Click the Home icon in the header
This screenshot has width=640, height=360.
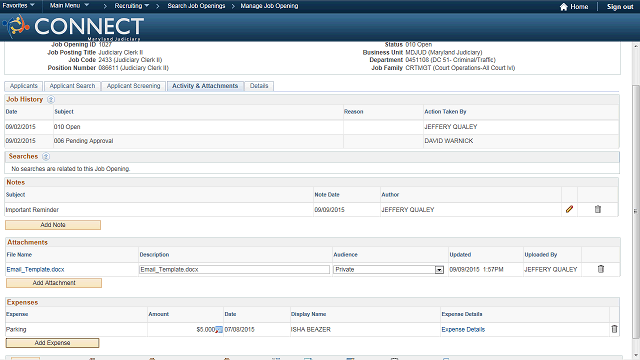[x=564, y=7]
